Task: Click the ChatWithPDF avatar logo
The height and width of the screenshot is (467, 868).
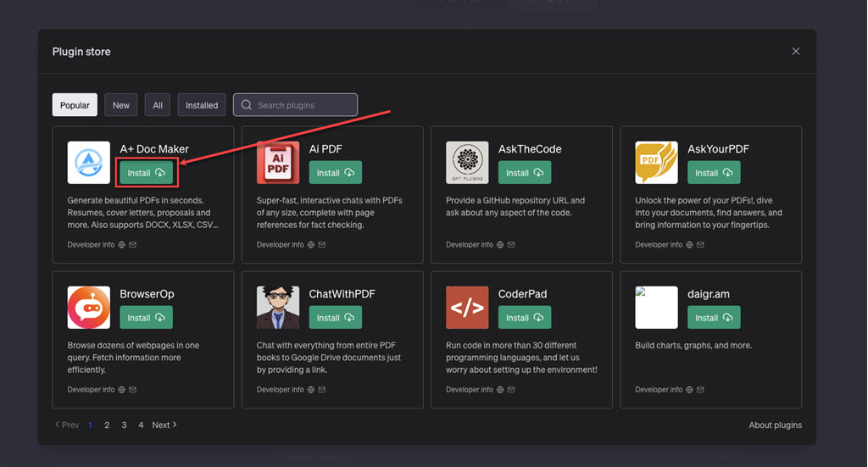Action: (278, 308)
